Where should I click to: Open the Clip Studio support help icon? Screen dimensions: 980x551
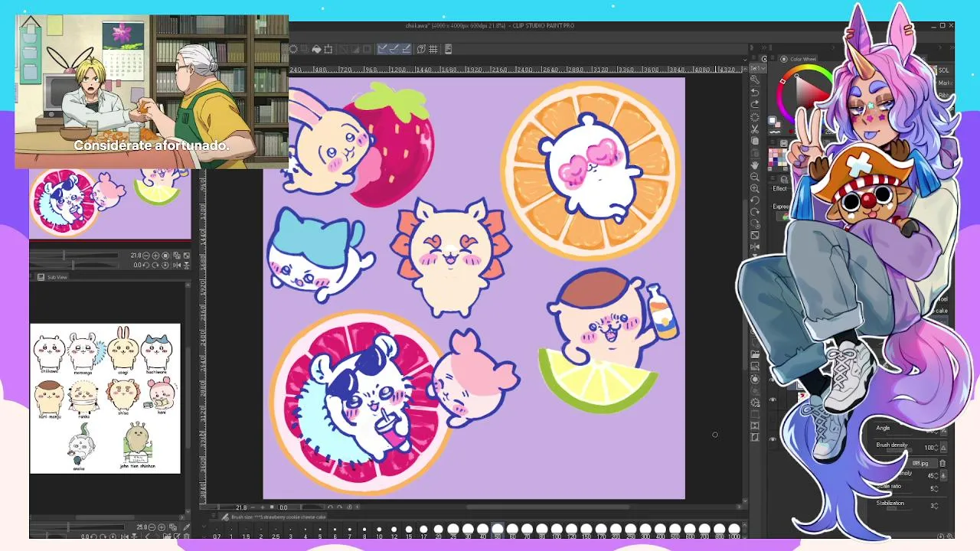click(x=421, y=49)
